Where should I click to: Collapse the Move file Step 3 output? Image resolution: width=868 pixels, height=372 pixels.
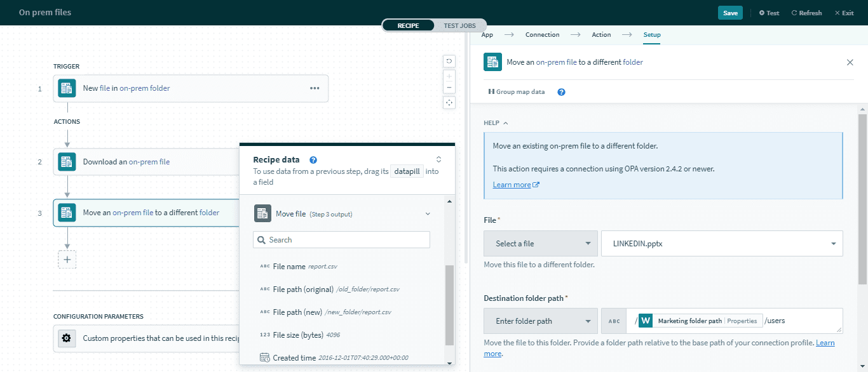tap(428, 214)
